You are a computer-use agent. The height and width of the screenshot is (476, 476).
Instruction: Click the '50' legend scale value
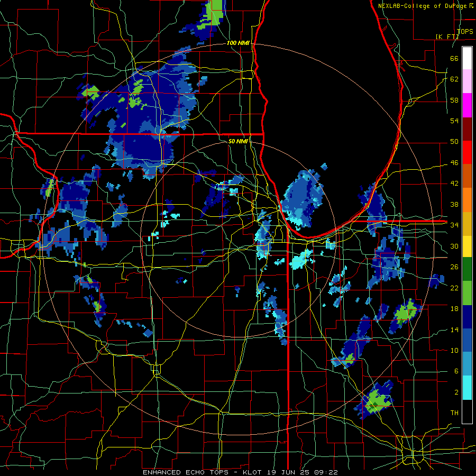454,142
